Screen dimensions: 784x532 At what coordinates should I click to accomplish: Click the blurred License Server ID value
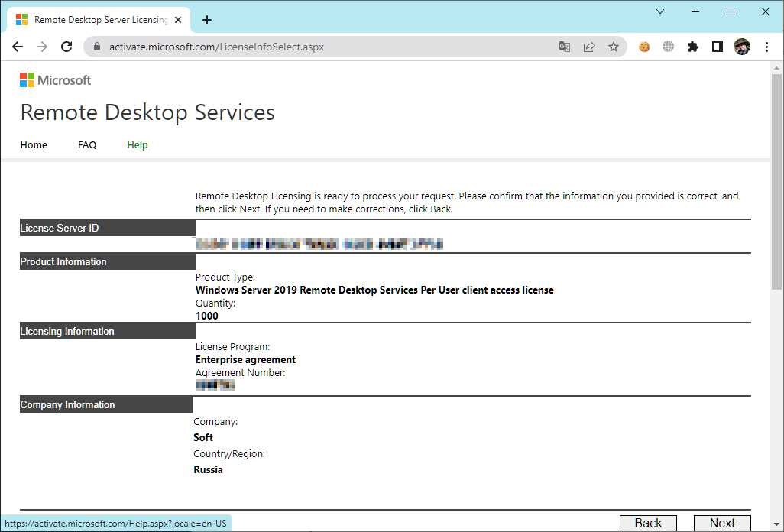[319, 244]
